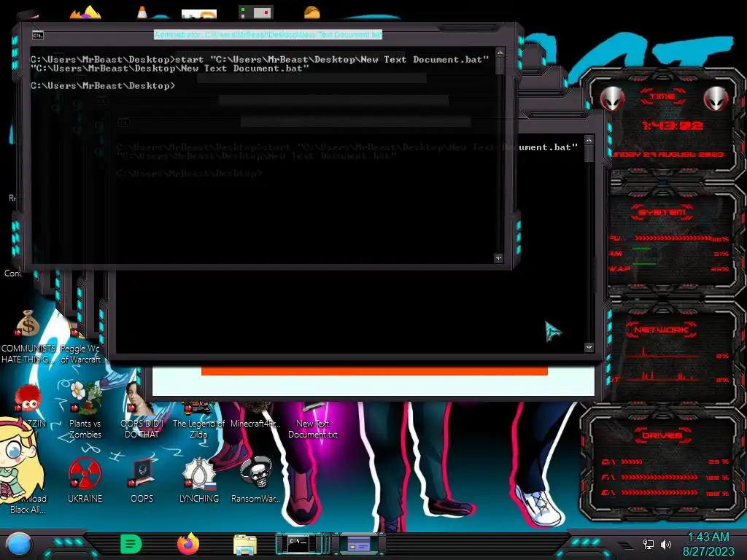Click the front Command Prompt scroll-down arrow

pyautogui.click(x=498, y=258)
